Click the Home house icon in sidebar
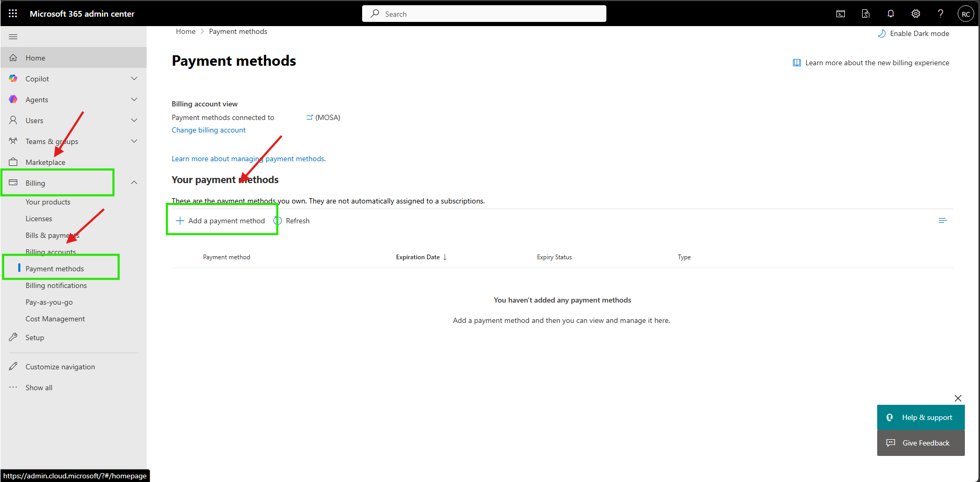This screenshot has height=482, width=980. (x=13, y=58)
